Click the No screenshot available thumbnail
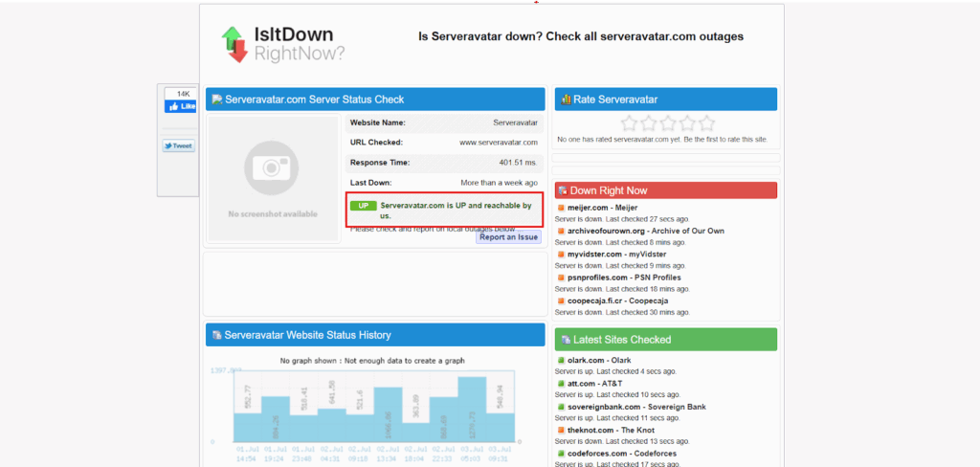The image size is (980, 467). pos(274,178)
